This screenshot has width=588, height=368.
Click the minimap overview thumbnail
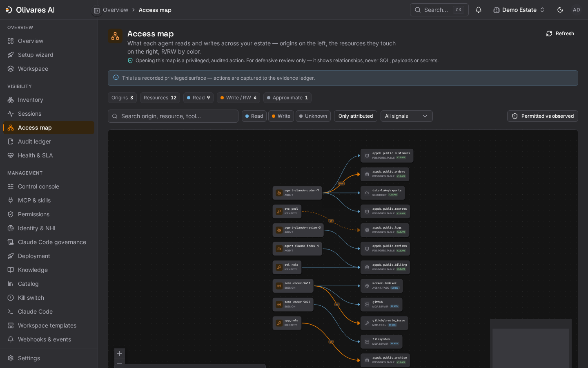531,343
